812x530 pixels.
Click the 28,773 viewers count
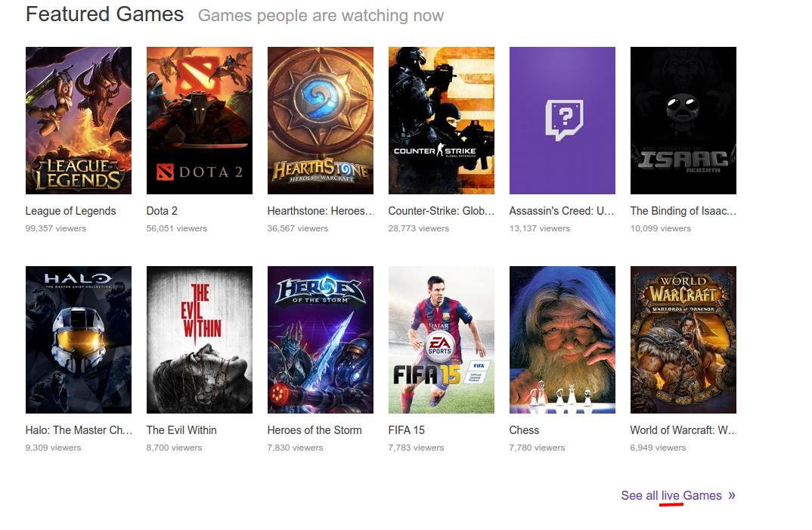pyautogui.click(x=418, y=228)
